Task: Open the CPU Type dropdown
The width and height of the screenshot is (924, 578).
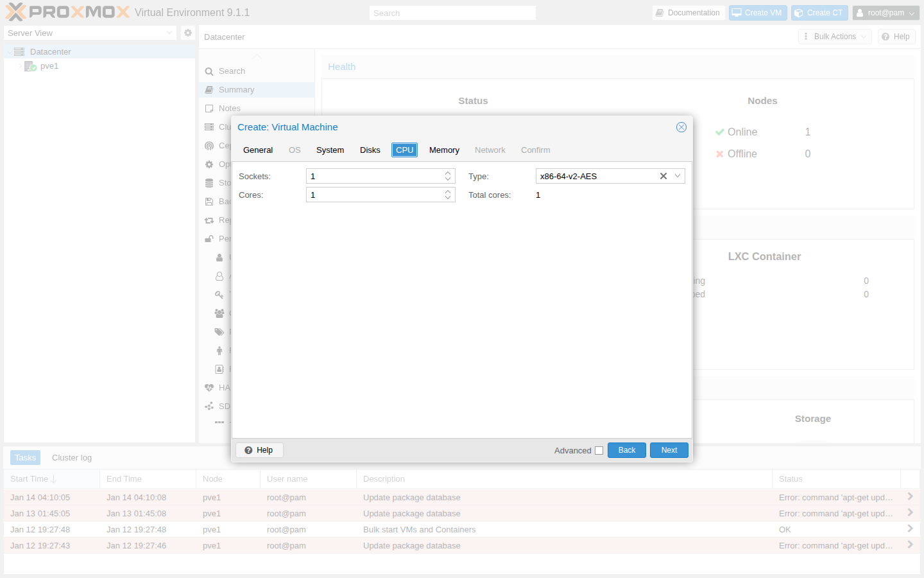Action: coord(677,175)
